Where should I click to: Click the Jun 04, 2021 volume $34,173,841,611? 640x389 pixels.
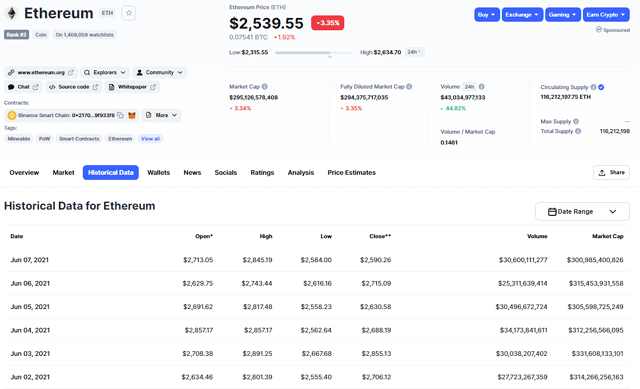click(x=524, y=330)
